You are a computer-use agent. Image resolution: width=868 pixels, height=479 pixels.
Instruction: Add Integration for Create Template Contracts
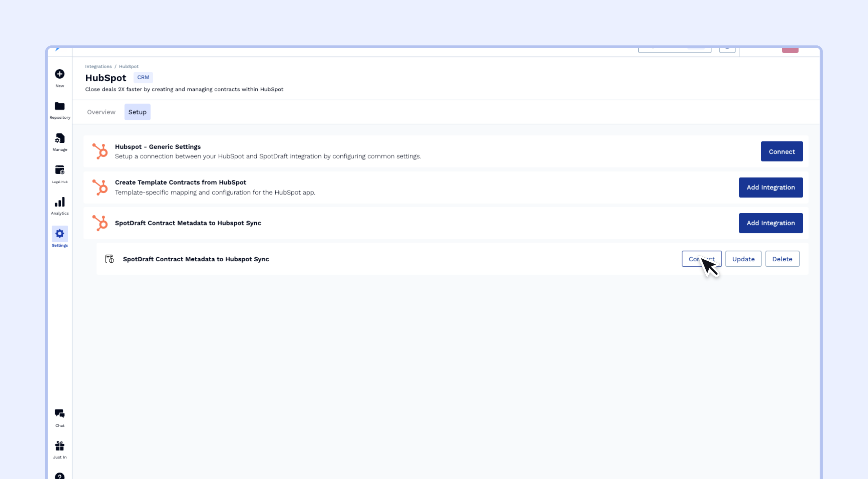pyautogui.click(x=770, y=187)
